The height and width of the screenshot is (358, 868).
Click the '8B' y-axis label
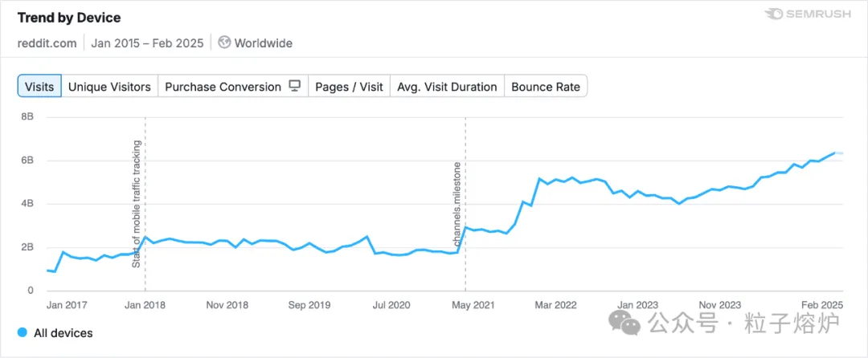tap(27, 117)
